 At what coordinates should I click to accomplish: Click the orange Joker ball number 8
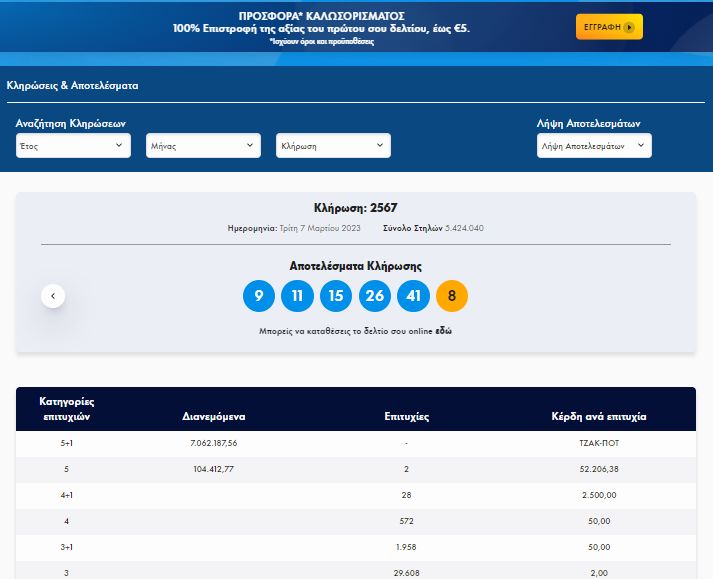452,296
